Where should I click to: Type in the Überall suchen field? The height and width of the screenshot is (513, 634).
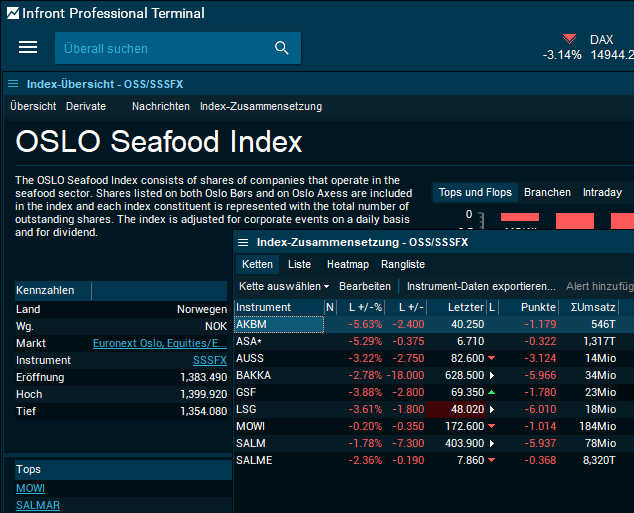[x=160, y=48]
